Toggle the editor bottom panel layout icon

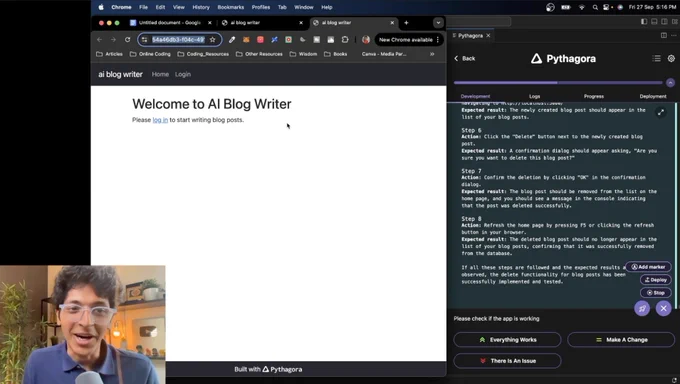654,22
